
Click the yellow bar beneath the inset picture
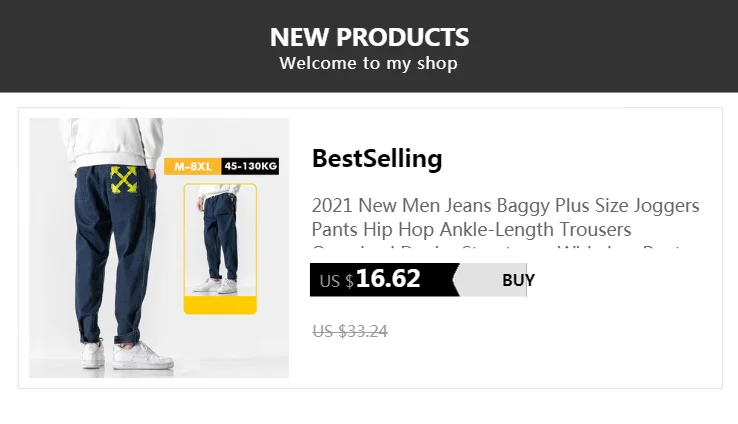coord(220,304)
